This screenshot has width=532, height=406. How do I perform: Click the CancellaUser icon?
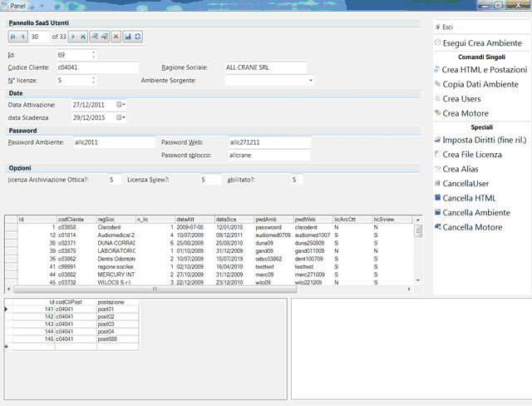pyautogui.click(x=438, y=183)
